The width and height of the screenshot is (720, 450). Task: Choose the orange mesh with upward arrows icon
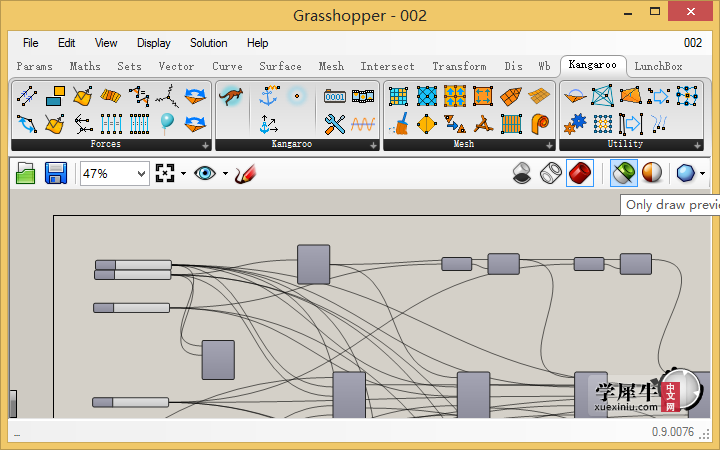point(455,96)
